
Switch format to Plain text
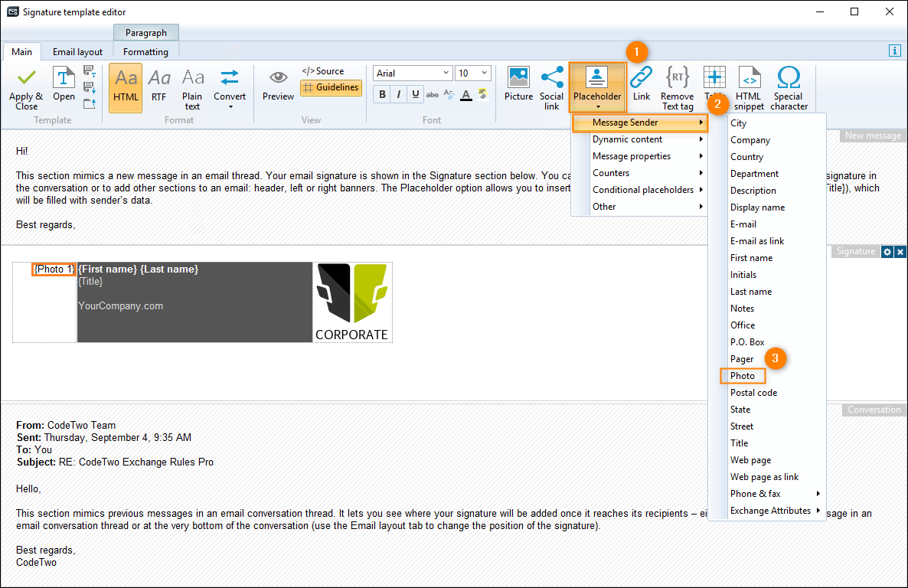[192, 88]
